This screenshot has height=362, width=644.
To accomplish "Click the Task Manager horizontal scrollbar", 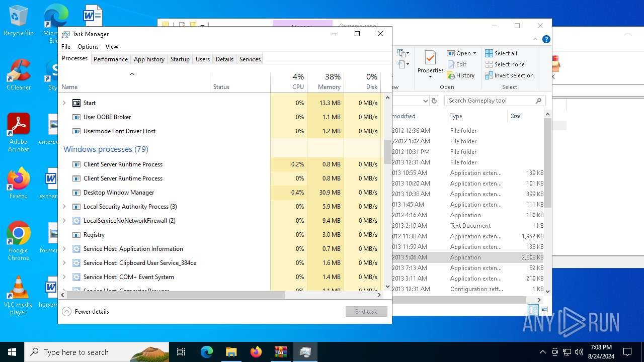I will point(176,295).
